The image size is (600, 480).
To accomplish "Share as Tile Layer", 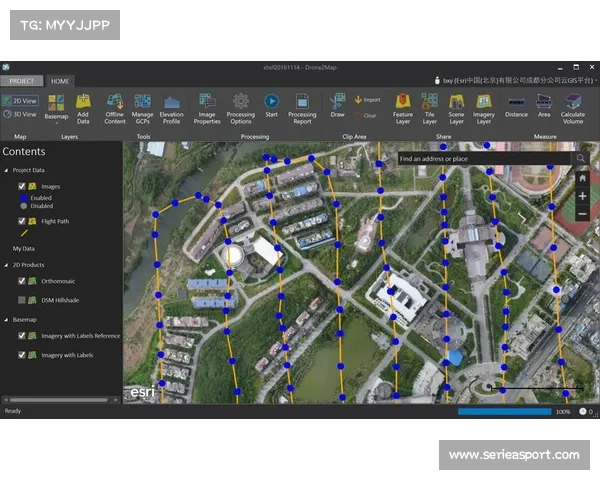I will click(x=430, y=109).
